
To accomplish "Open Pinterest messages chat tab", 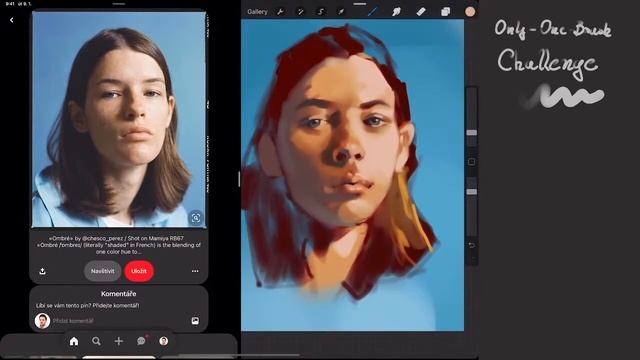I will coord(141,341).
